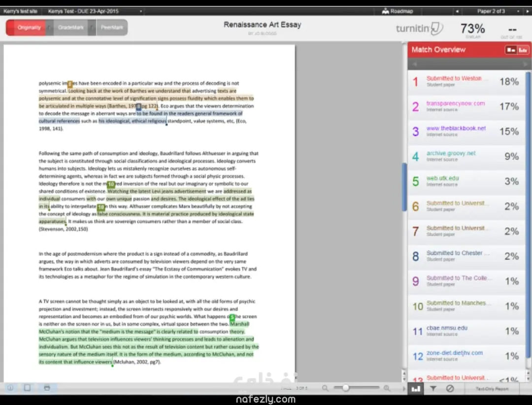Go to previous paper using left arrow
This screenshot has width=532, height=405.
[457, 11]
